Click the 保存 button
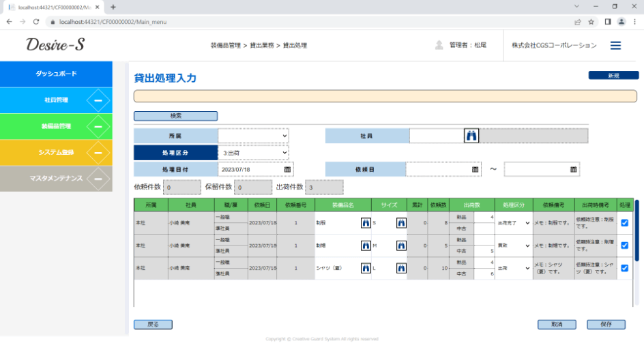 coord(606,325)
